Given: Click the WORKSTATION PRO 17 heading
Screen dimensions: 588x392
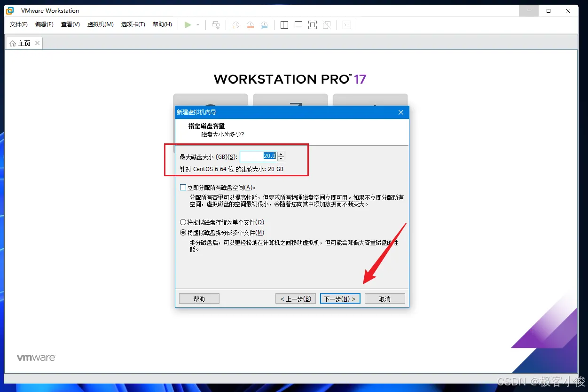Looking at the screenshot, I should coord(290,79).
